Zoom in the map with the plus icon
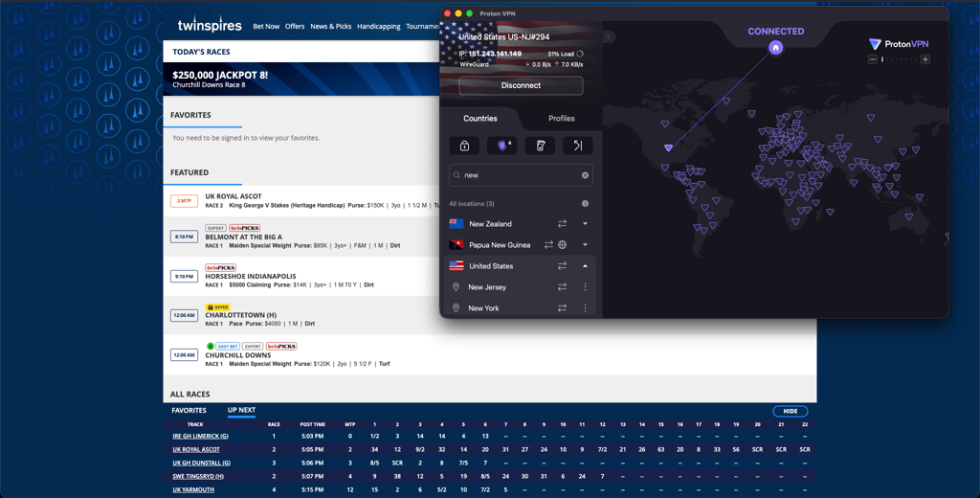Screen dimensions: 980x498 coord(925,59)
